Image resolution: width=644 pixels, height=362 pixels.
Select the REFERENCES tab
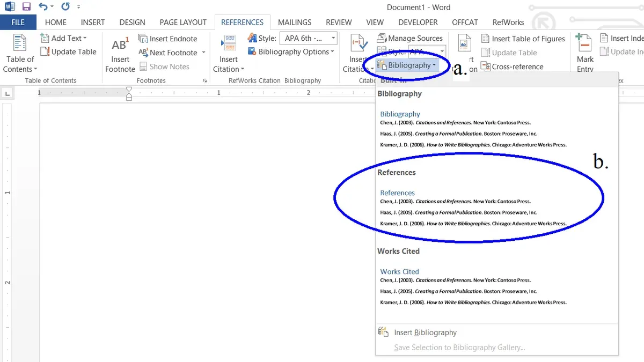click(242, 22)
